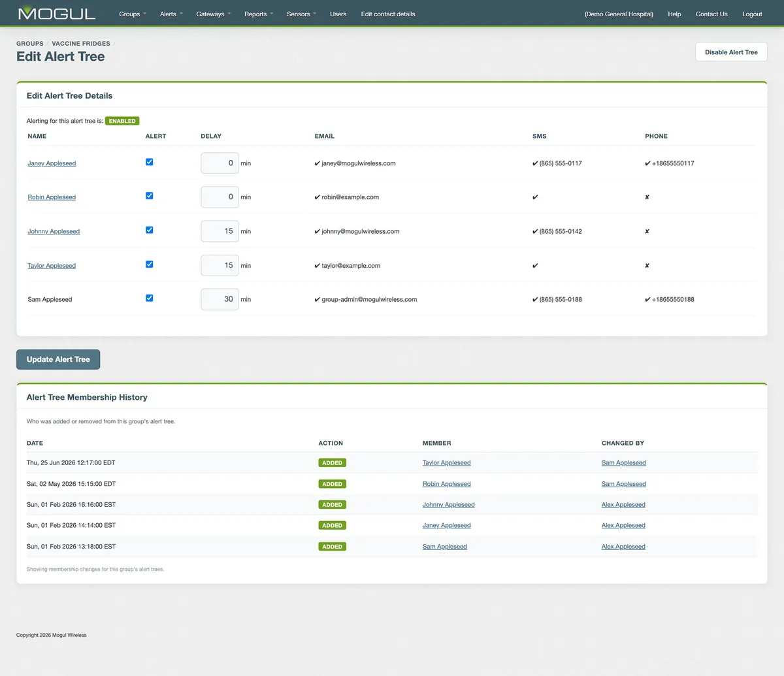Go to the Users page
Viewport: 784px width, 676px height.
tap(338, 14)
